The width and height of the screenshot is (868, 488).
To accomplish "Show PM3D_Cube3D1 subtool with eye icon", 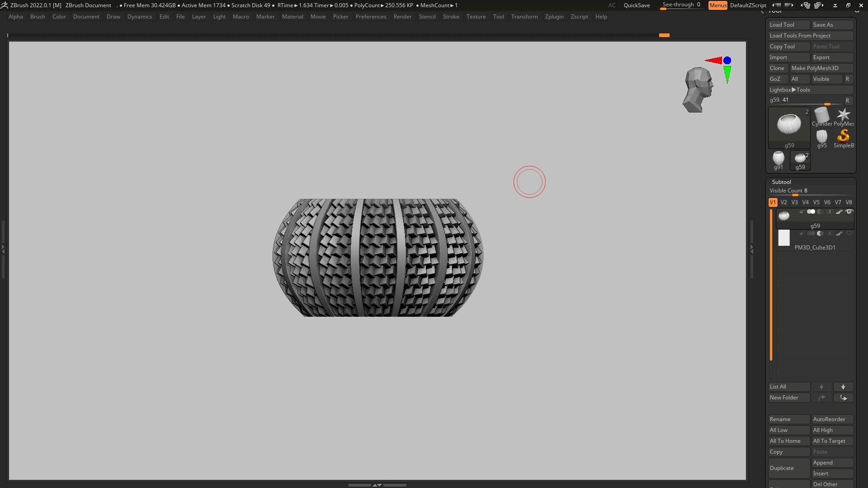I will point(849,234).
